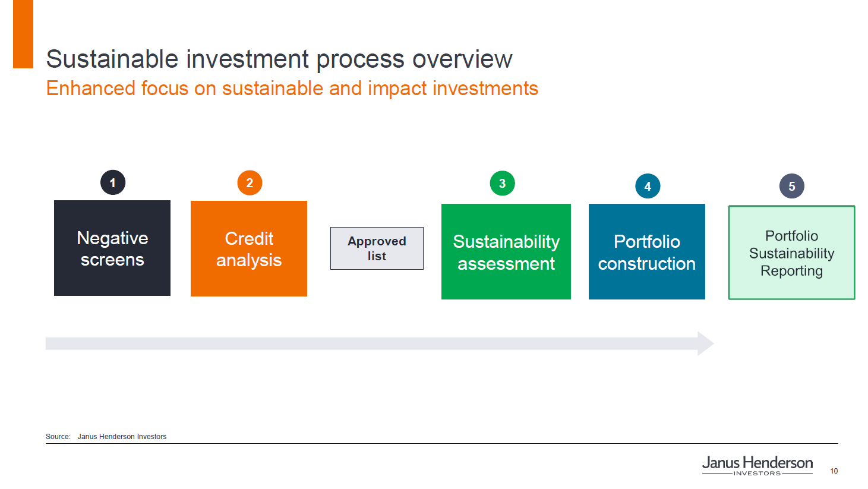
Task: Click the Janus Henderson Investors logo
Action: pyautogui.click(x=757, y=465)
